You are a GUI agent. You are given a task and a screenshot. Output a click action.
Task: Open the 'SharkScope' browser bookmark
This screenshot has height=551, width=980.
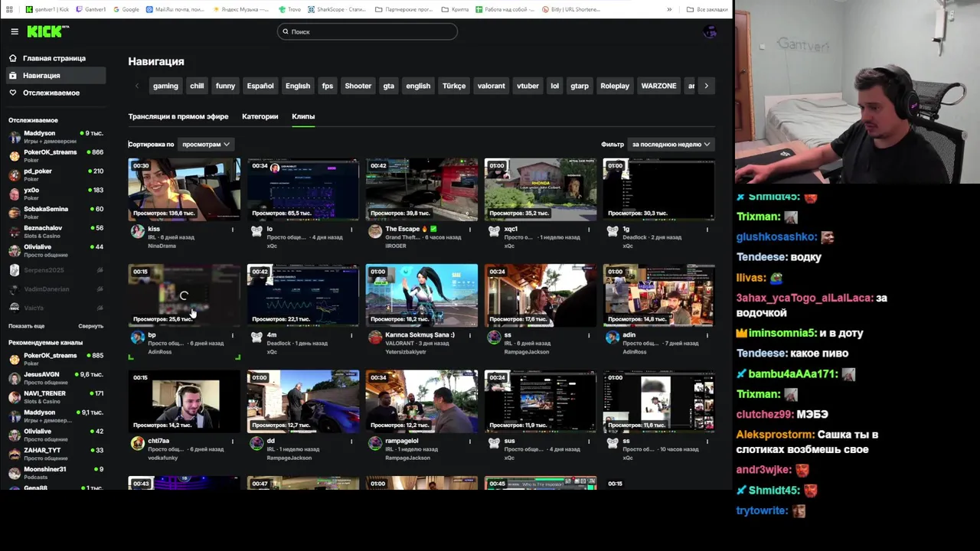click(337, 9)
